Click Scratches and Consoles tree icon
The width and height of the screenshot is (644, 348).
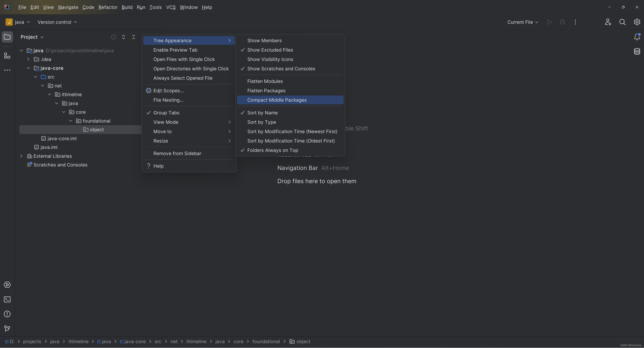(30, 164)
